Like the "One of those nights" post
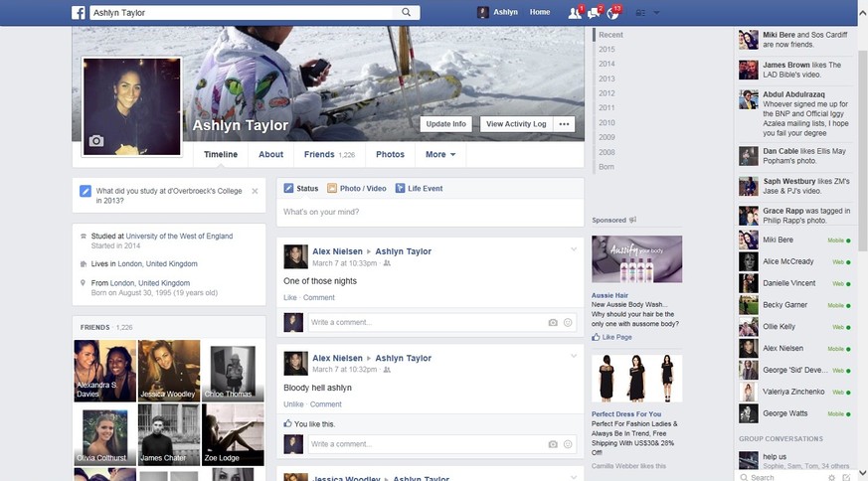Viewport: 868px width, 481px height. click(290, 298)
